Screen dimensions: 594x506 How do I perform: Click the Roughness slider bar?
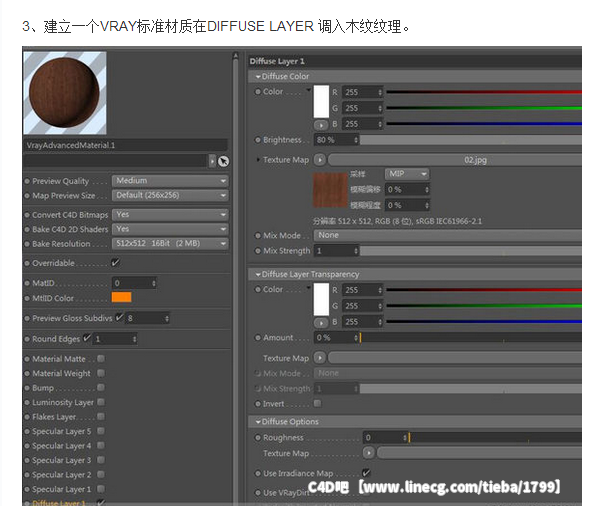[x=496, y=438]
